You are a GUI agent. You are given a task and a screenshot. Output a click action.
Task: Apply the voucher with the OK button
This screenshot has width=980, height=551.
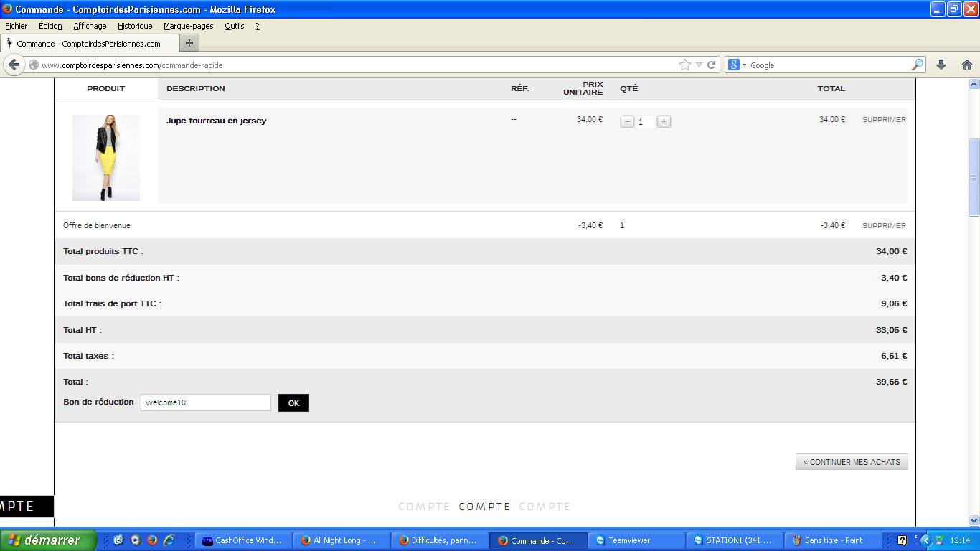tap(293, 403)
